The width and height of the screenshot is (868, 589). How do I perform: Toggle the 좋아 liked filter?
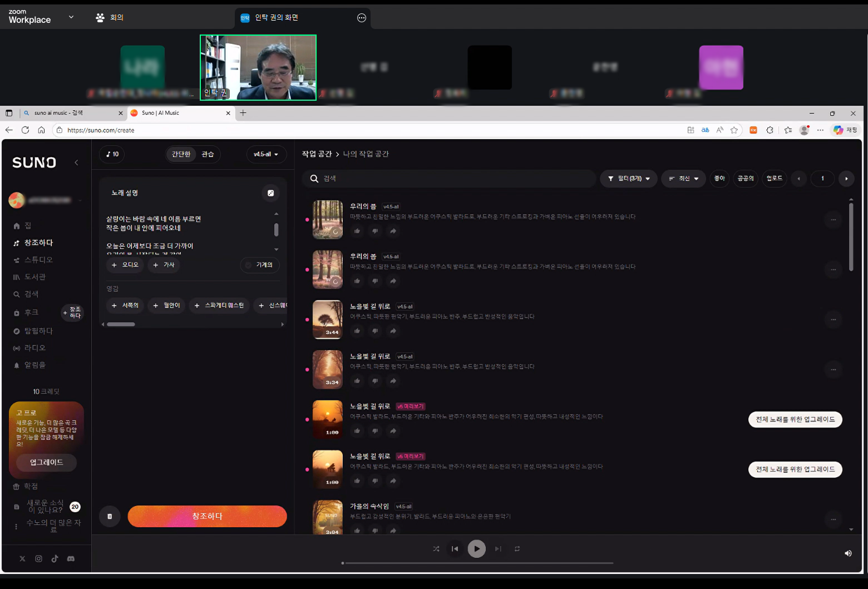pyautogui.click(x=719, y=179)
